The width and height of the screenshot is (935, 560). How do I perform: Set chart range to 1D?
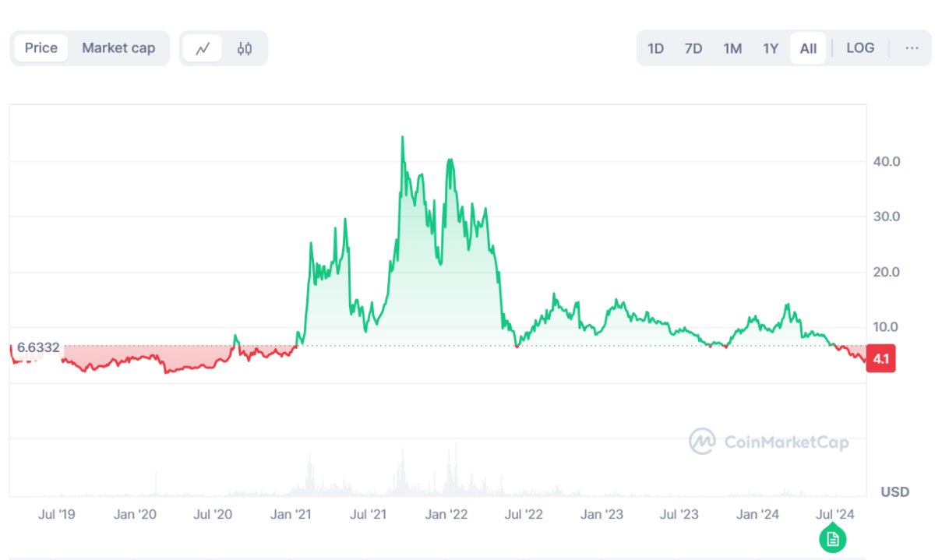tap(656, 48)
